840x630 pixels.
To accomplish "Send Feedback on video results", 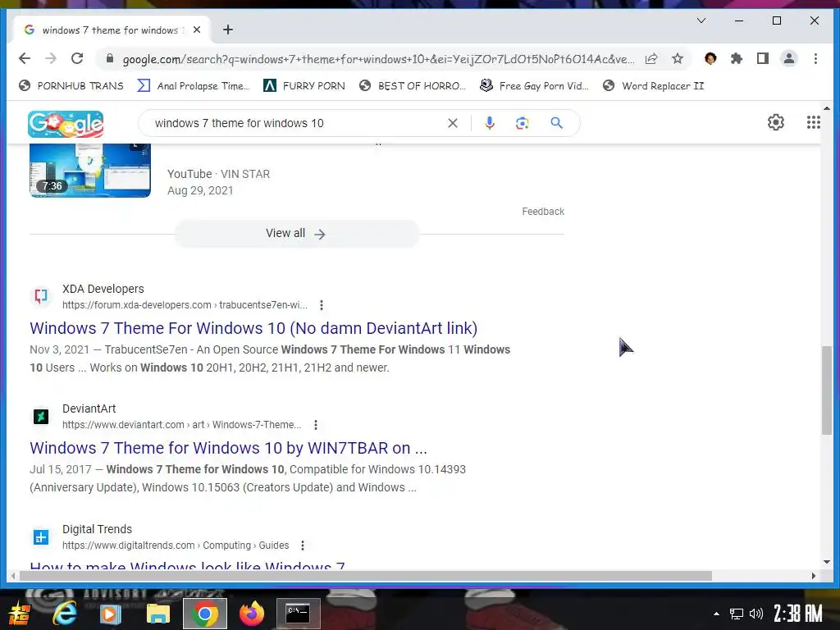I will (543, 212).
